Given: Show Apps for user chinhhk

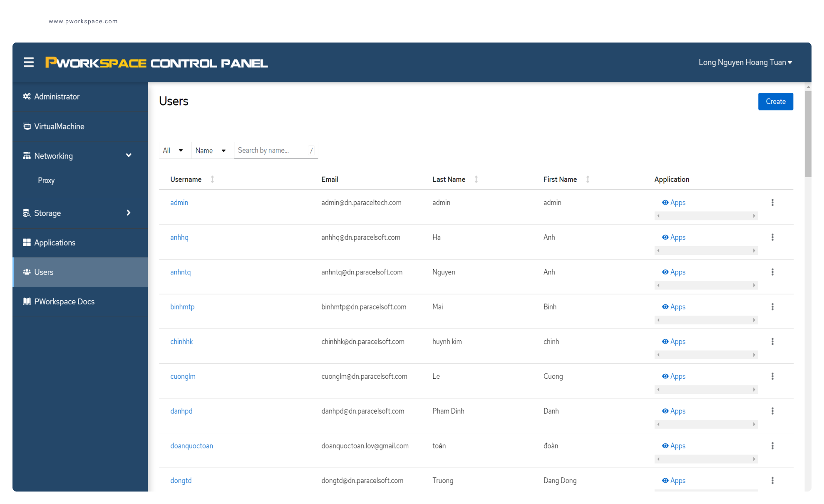Looking at the screenshot, I should (673, 342).
